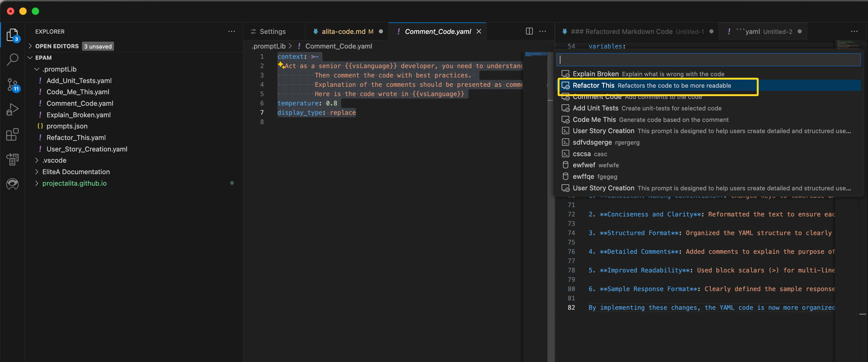Expand the .vscode folder
868x362 pixels.
[37, 160]
